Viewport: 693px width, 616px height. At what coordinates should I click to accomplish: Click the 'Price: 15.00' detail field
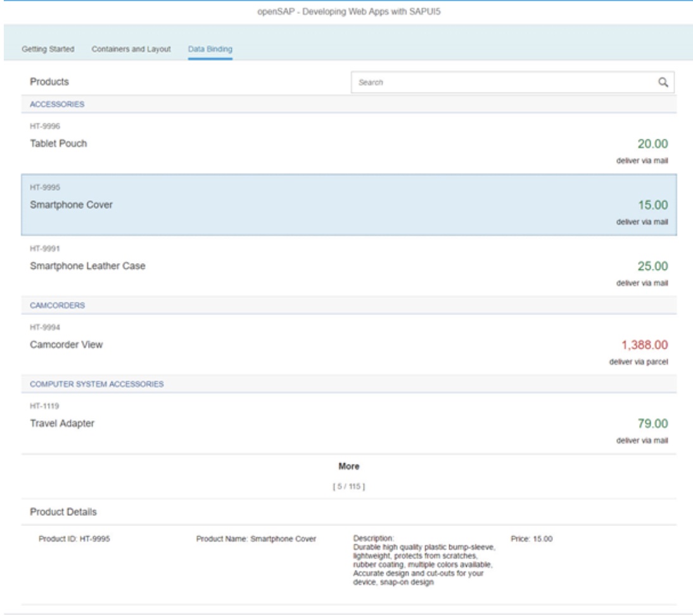[531, 539]
